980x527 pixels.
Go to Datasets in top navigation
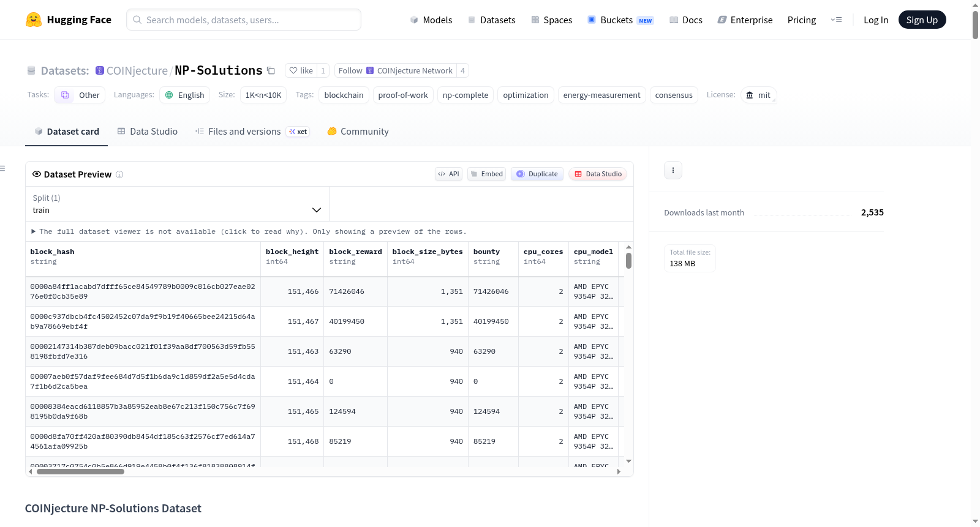(491, 20)
